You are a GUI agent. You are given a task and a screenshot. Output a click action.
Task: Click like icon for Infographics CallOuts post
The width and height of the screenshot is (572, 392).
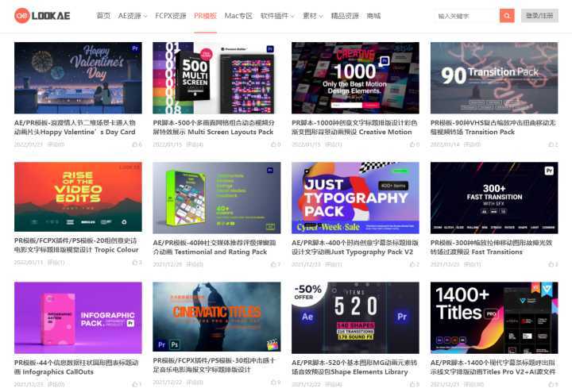[x=134, y=384]
